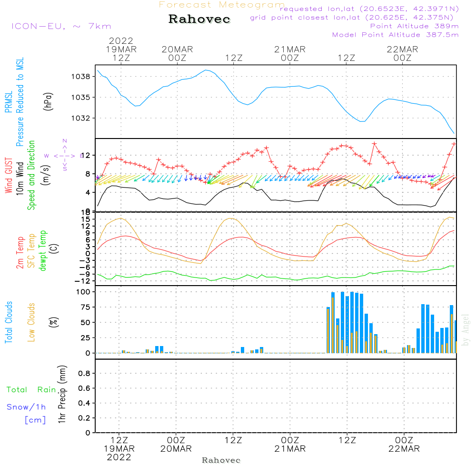
Task: Click the 'Model Point Altitude 387.5m' text
Action: click(x=395, y=35)
